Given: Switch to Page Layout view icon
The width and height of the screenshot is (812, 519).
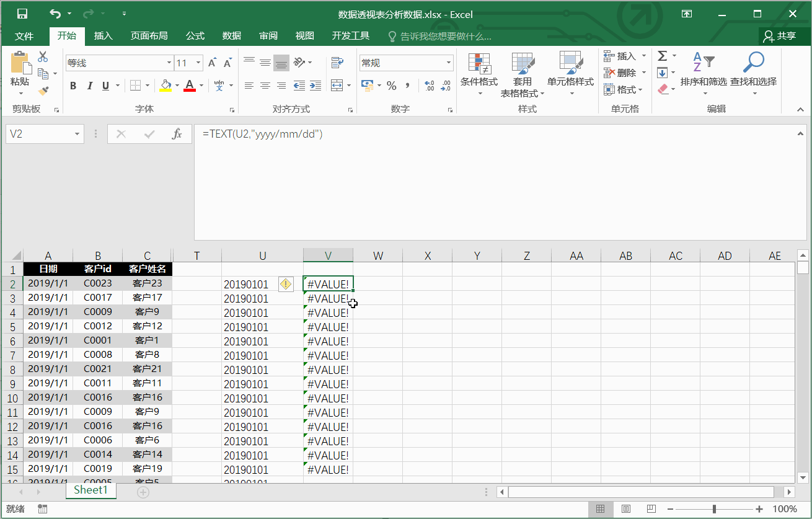Looking at the screenshot, I should pos(626,509).
